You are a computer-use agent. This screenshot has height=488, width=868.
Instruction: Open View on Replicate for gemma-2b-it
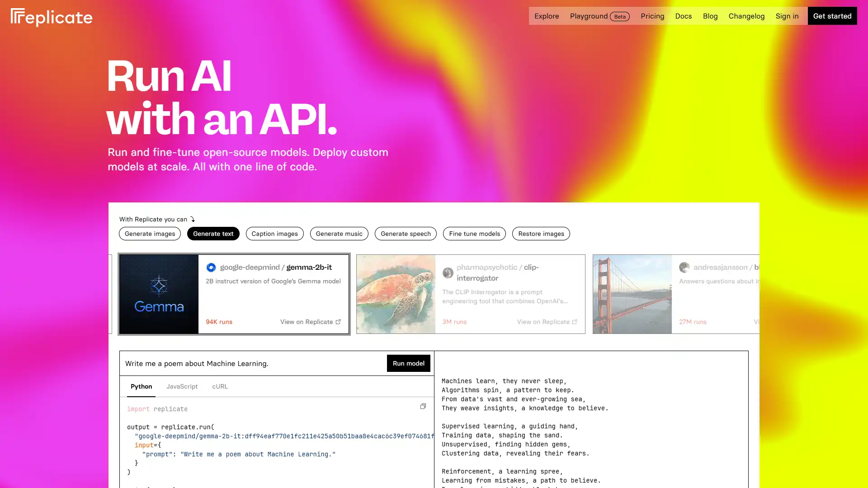(311, 322)
